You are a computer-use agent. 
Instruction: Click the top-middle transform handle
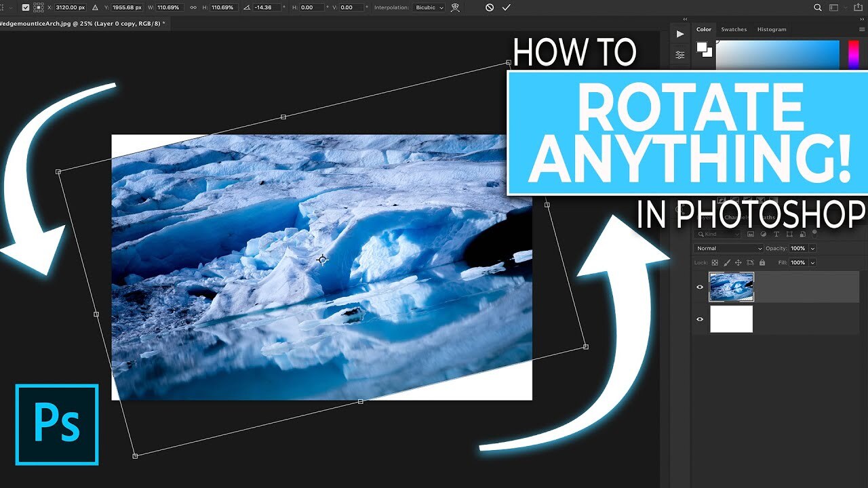coord(283,117)
